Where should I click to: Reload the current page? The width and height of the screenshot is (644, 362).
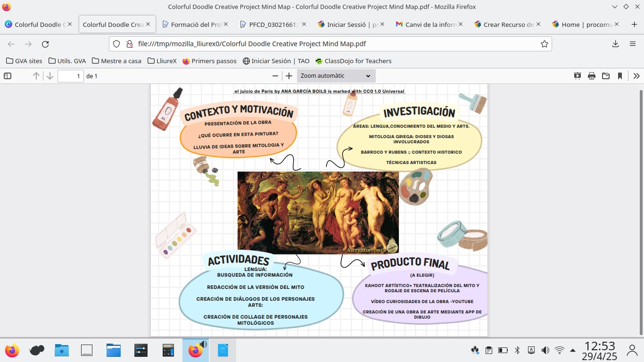click(45, 44)
